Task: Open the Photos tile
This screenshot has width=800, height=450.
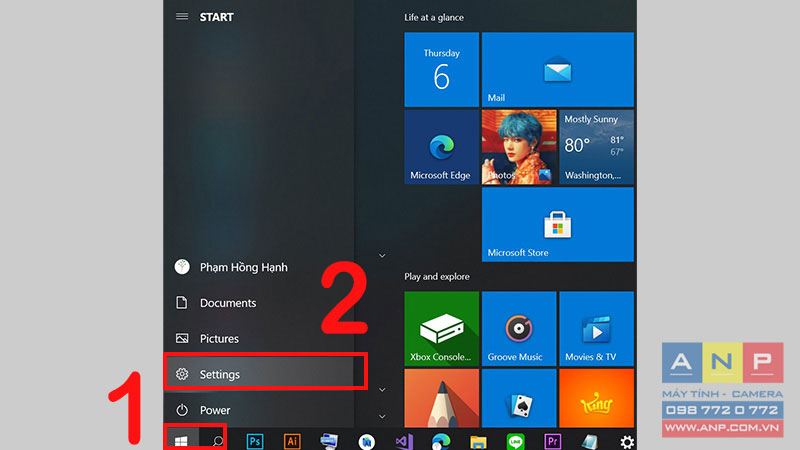Action: pos(519,147)
